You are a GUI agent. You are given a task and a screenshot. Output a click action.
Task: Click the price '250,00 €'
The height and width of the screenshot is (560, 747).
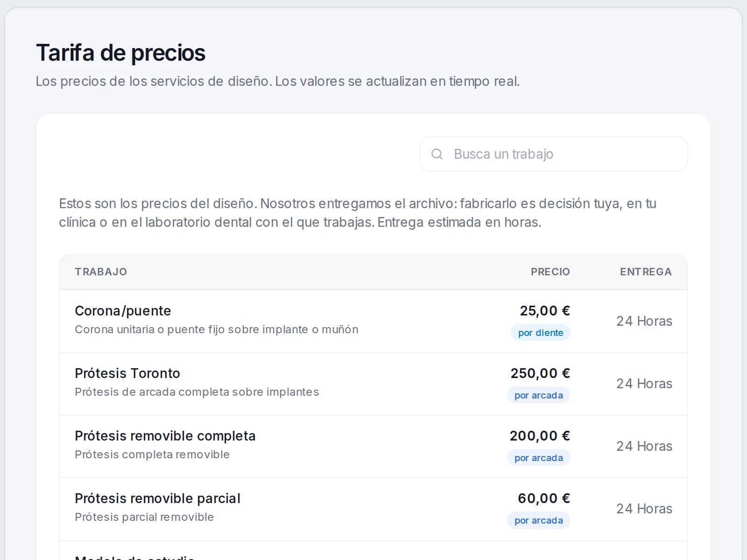point(540,373)
